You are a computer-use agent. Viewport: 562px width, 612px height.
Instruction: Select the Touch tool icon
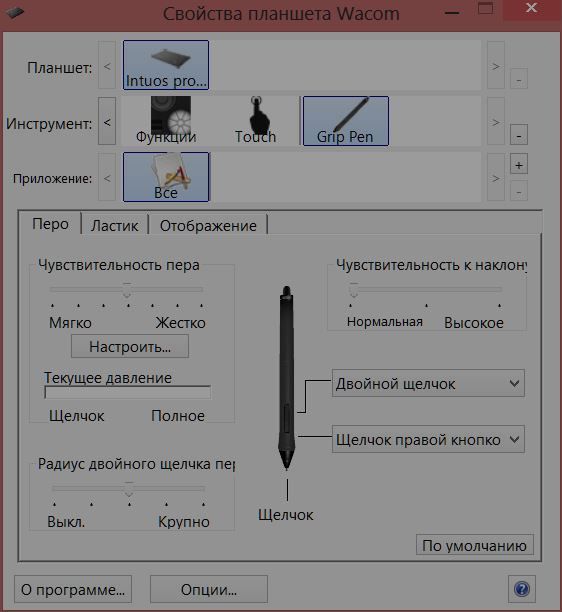256,121
